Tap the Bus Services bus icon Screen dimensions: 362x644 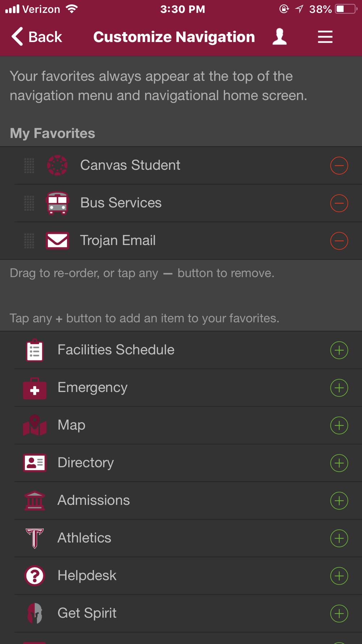[x=57, y=203]
